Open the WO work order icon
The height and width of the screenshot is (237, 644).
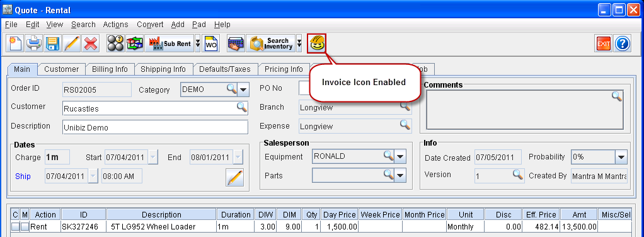point(210,43)
